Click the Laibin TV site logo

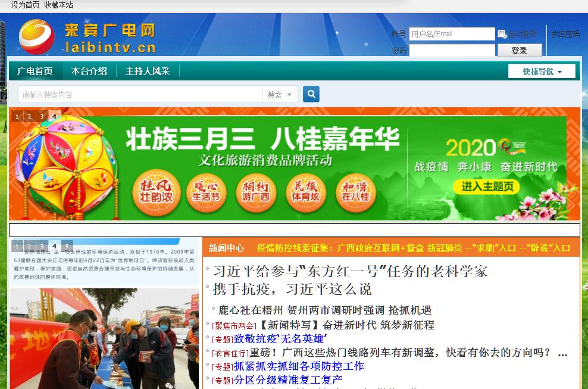87,37
